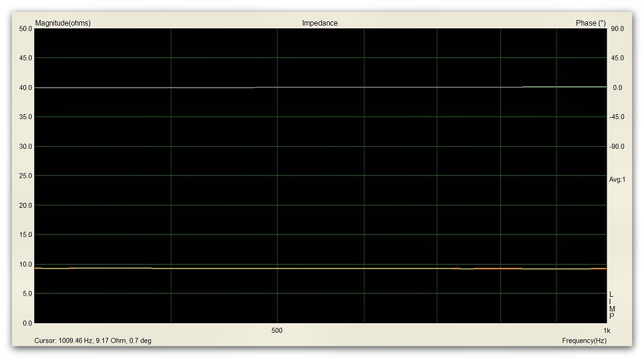Click the "Frequency(Hz)" axis label
Image resolution: width=644 pixels, height=358 pixels.
click(x=584, y=341)
